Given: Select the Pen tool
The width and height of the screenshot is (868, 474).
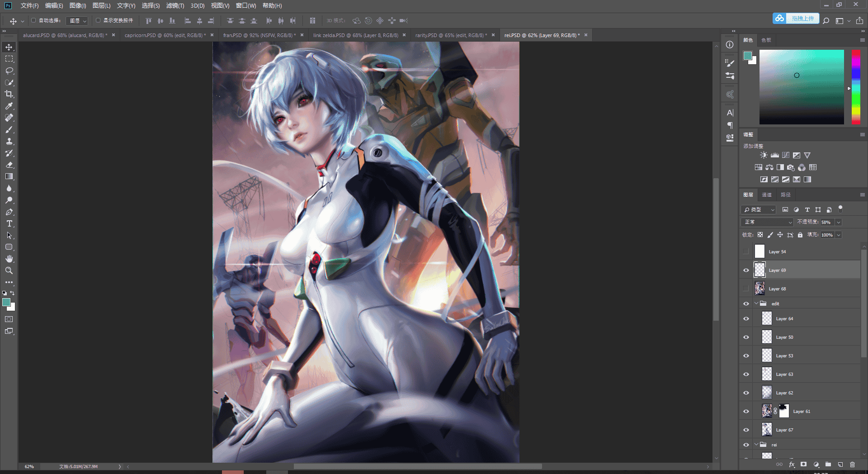Looking at the screenshot, I should [9, 212].
